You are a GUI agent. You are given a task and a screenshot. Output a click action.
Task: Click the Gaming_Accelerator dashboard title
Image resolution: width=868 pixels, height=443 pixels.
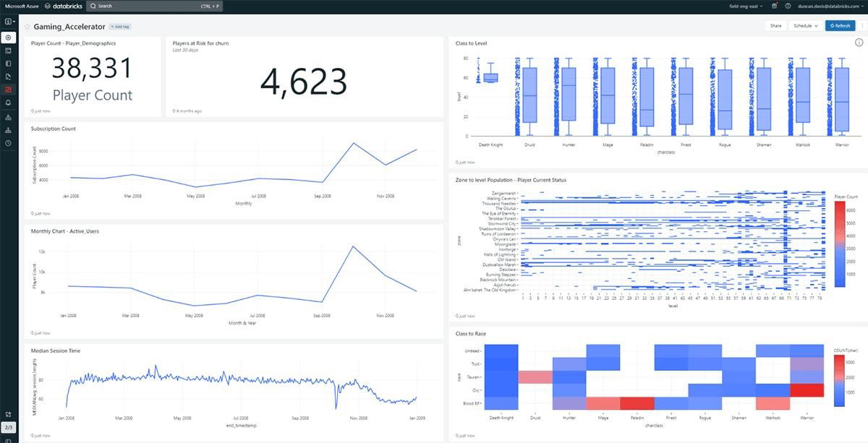click(x=69, y=26)
